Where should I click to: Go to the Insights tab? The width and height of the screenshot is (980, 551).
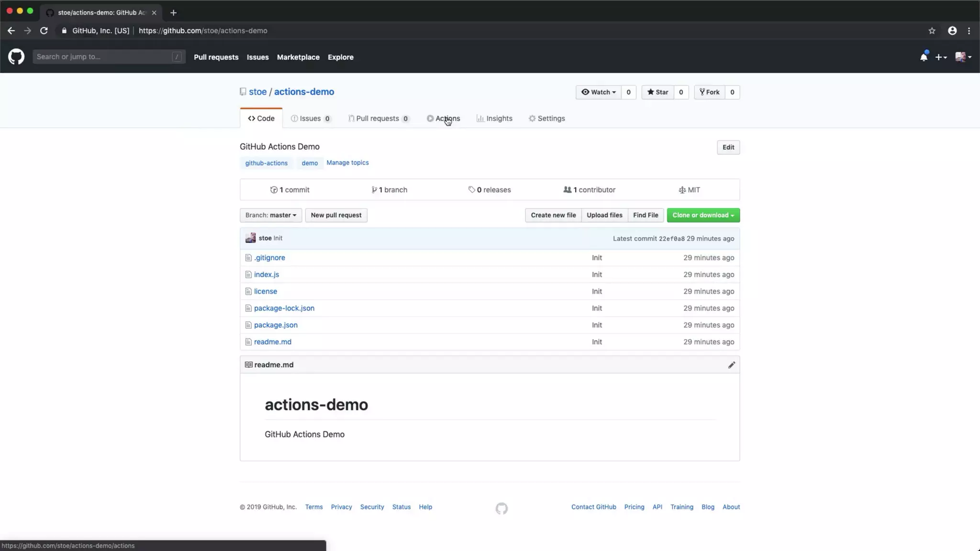tap(494, 119)
